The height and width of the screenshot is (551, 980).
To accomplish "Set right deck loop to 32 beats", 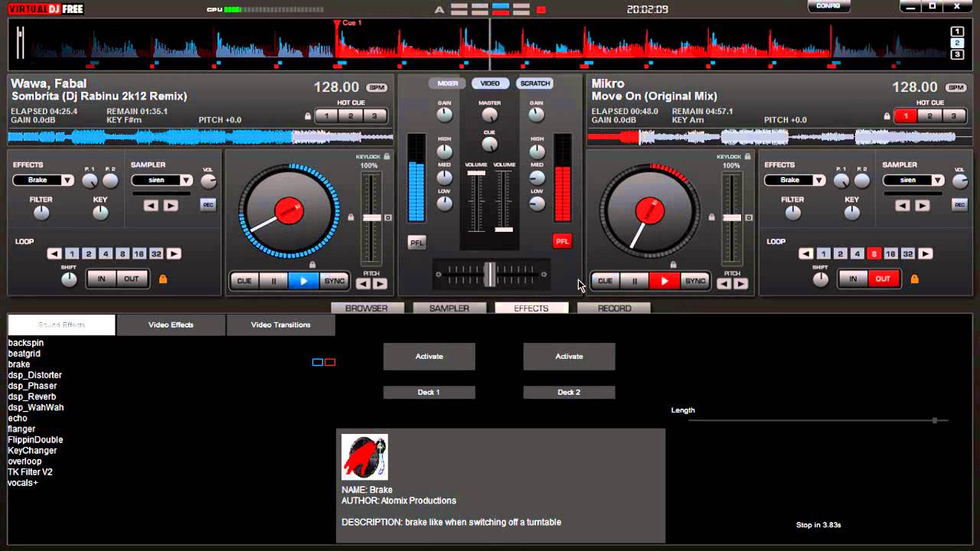I will coord(908,254).
